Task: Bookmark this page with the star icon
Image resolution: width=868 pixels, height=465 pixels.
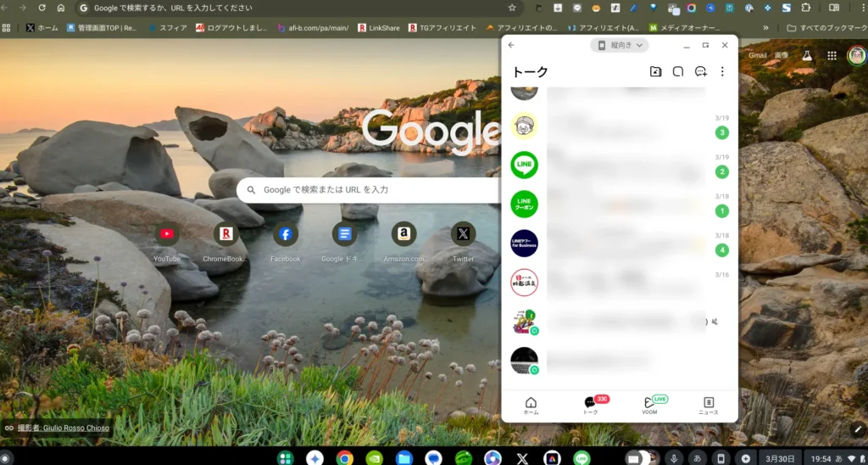Action: coord(512,8)
